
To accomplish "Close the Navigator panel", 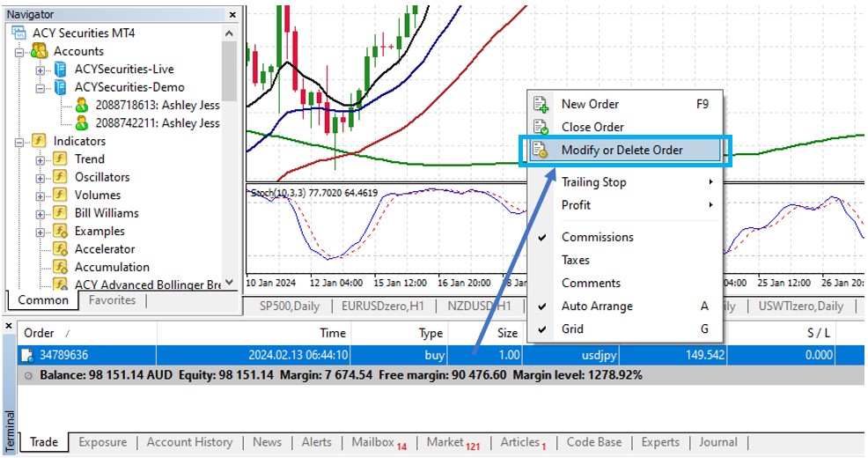I will pos(232,15).
